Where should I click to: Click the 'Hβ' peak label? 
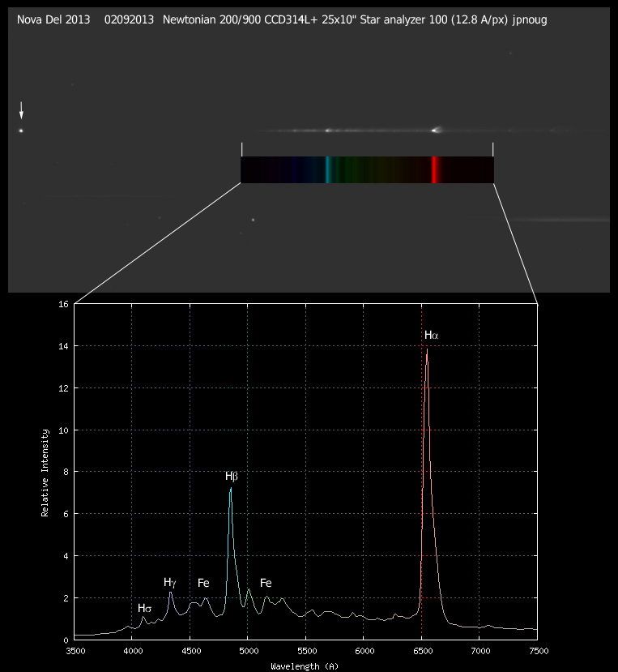[232, 476]
